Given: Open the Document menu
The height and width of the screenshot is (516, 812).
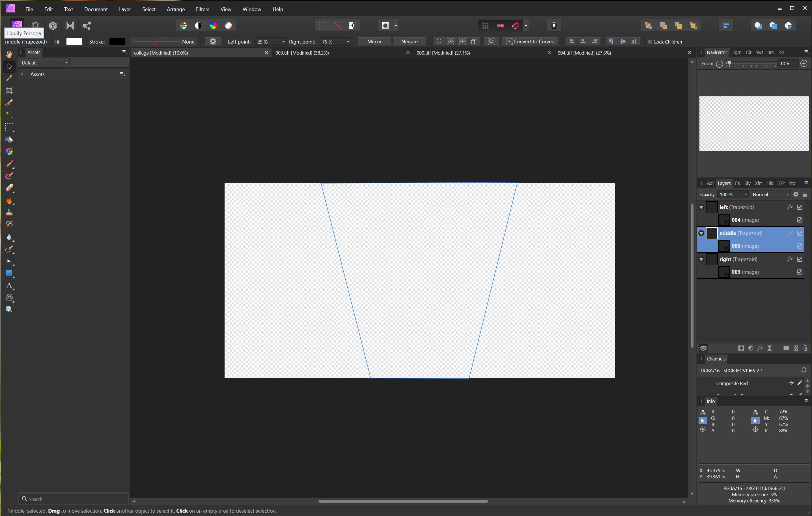Looking at the screenshot, I should pyautogui.click(x=96, y=9).
